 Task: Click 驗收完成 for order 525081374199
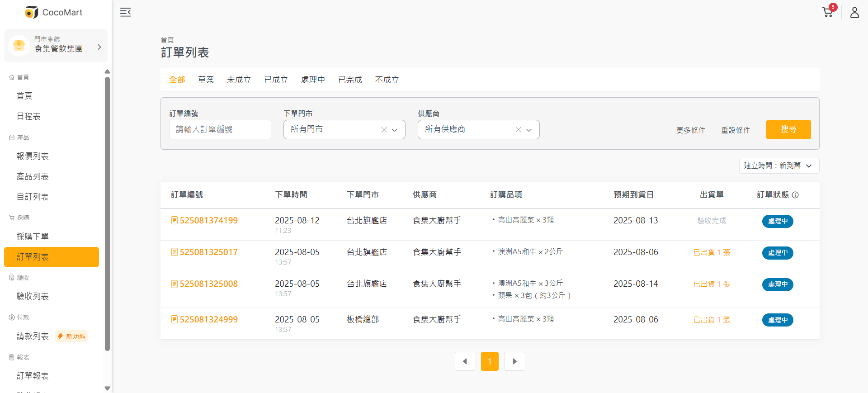click(x=712, y=221)
